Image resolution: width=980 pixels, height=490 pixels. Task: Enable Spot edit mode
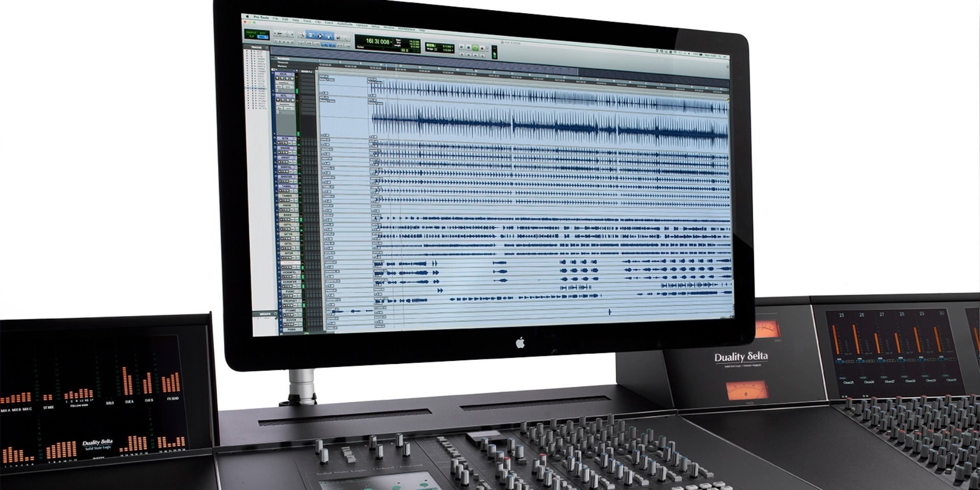point(262,33)
